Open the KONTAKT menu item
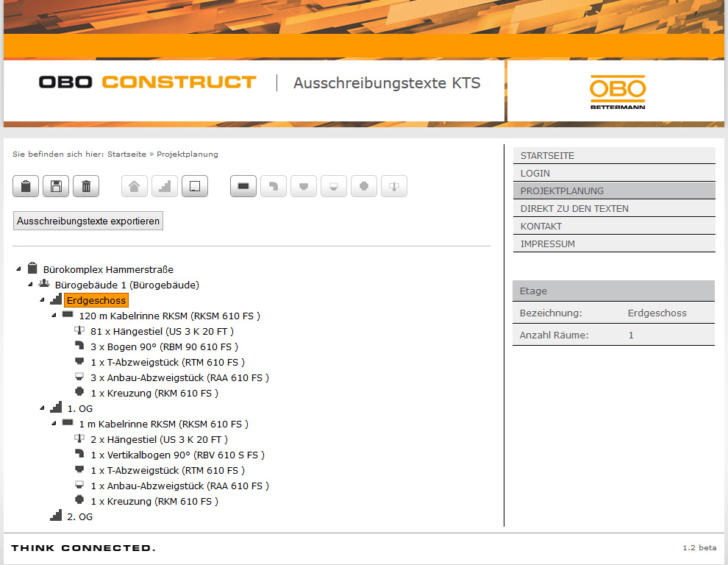728x565 pixels. (x=614, y=227)
